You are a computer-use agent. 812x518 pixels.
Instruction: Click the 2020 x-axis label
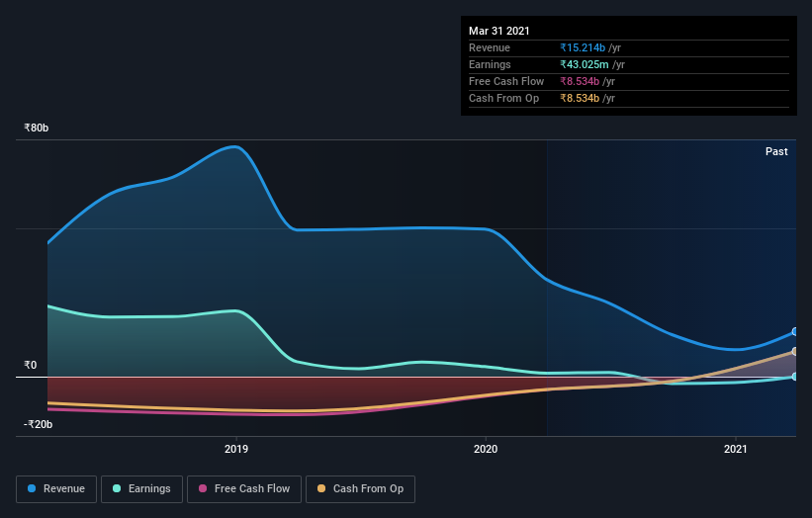pos(486,449)
